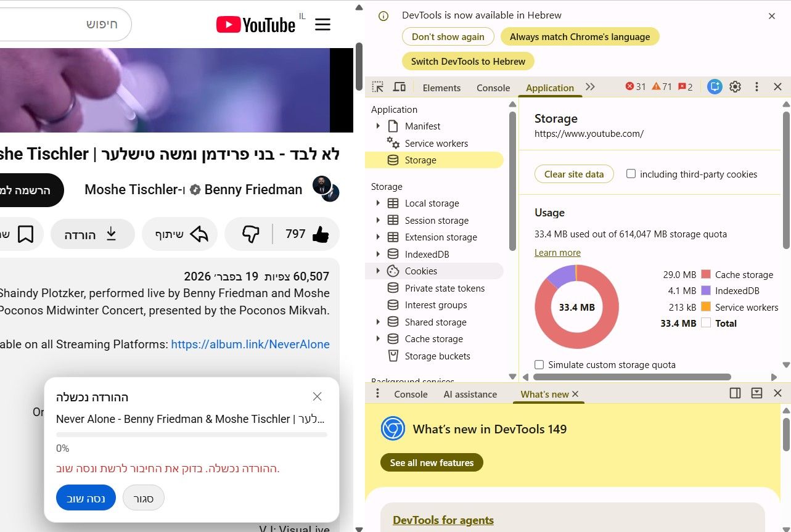Image resolution: width=791 pixels, height=532 pixels.
Task: Toggle the drawer sidebar layout icon
Action: coord(735,393)
